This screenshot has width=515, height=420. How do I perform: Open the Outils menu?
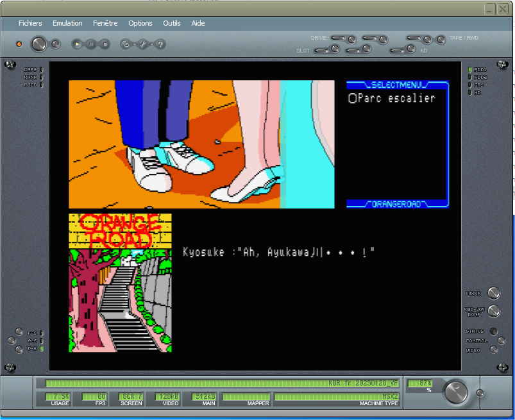click(x=172, y=23)
